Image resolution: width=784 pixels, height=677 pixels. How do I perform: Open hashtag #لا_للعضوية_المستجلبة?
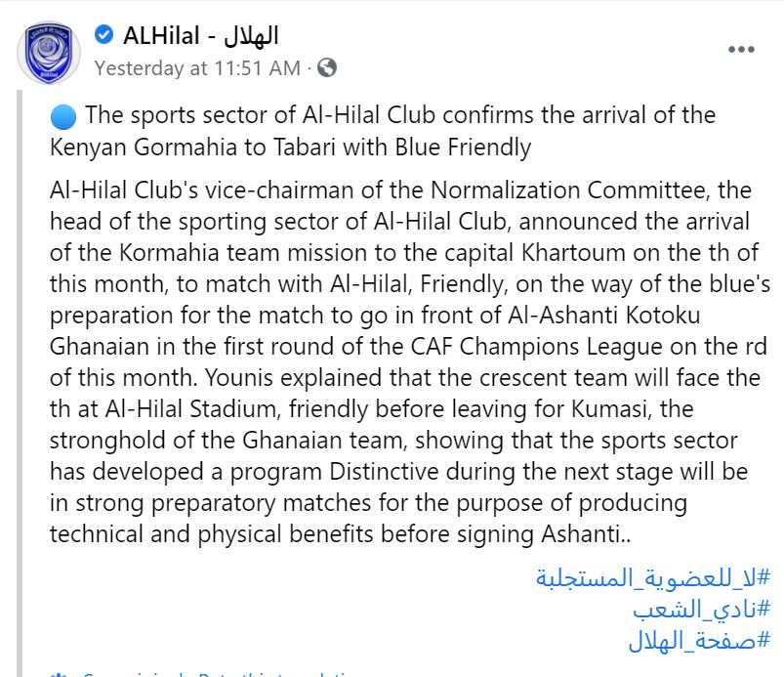click(x=653, y=578)
